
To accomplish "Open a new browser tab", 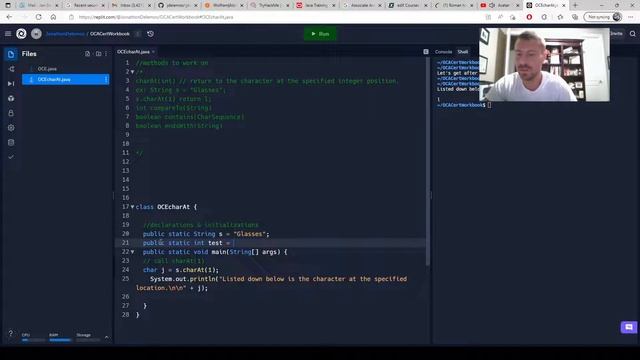I will tap(575, 5).
